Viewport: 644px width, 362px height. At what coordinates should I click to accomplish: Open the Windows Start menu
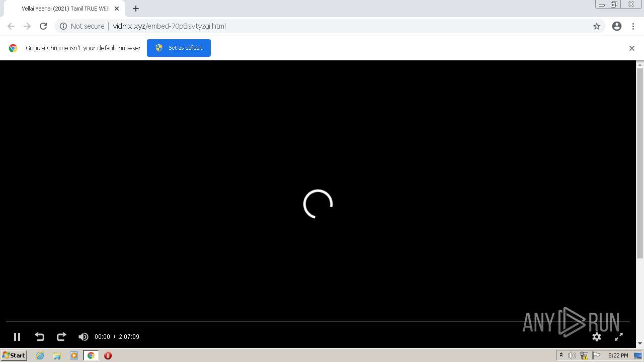(x=14, y=355)
